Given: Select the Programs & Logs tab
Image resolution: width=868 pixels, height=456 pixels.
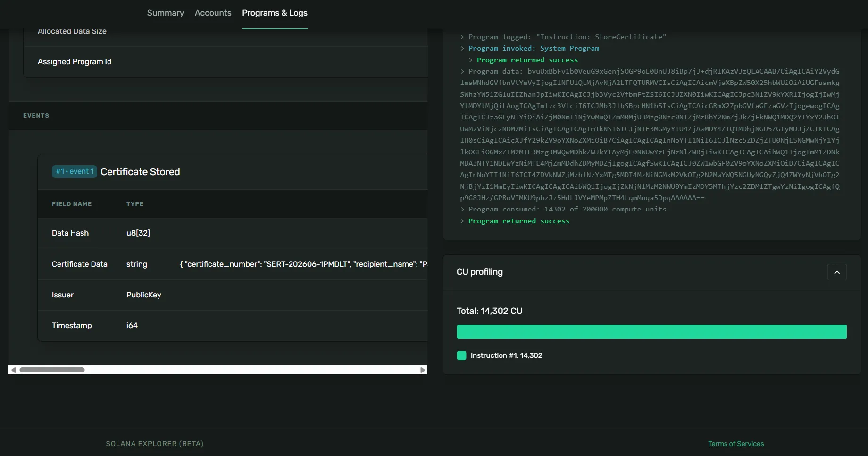Looking at the screenshot, I should click(x=275, y=13).
